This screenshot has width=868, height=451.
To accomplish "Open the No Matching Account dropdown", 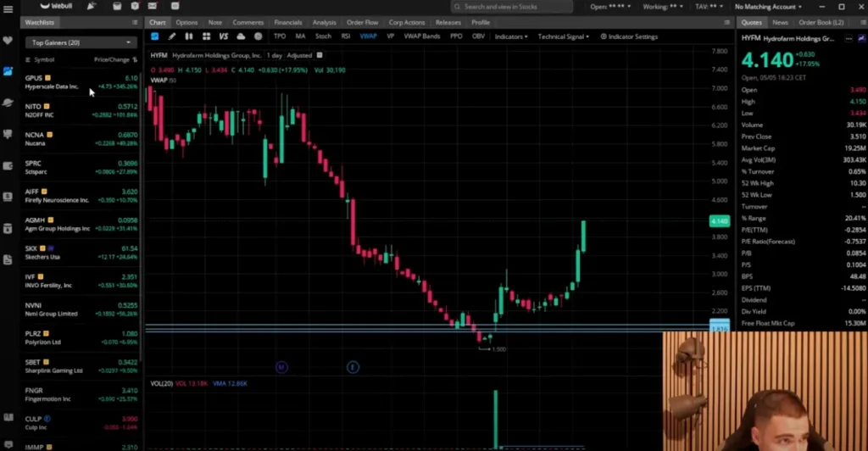I will [x=768, y=7].
